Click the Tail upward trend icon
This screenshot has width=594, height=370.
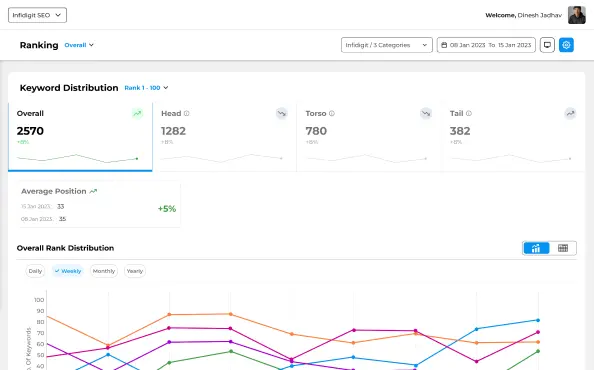[x=570, y=113]
